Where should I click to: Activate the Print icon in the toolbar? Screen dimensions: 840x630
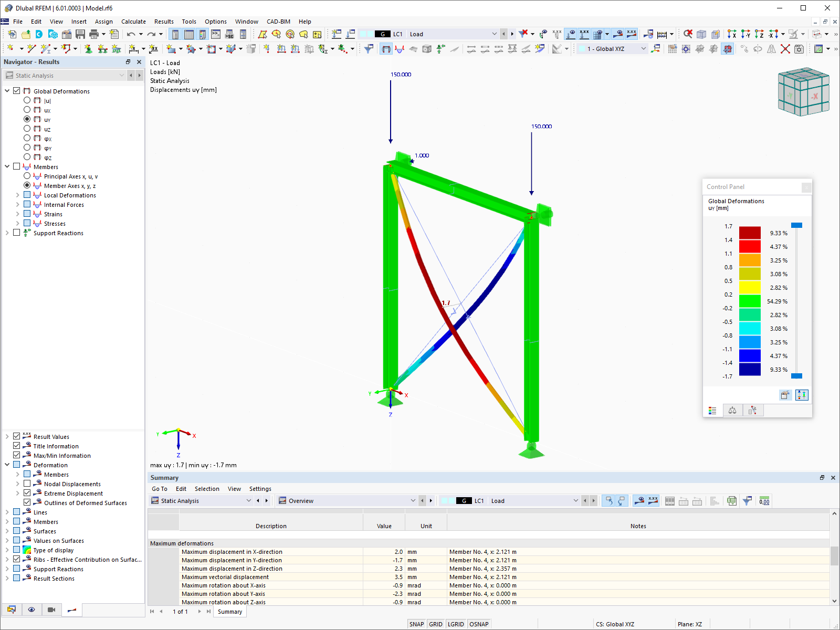tap(94, 34)
